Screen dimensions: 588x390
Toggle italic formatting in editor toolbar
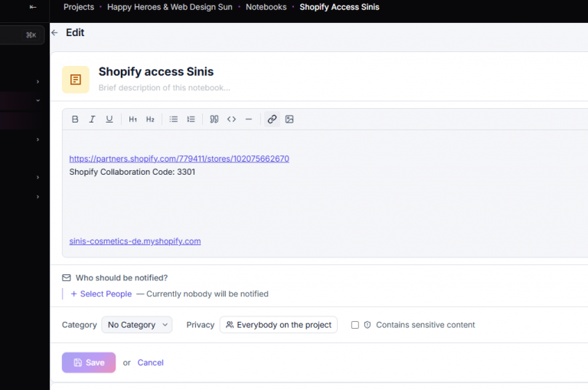(92, 120)
